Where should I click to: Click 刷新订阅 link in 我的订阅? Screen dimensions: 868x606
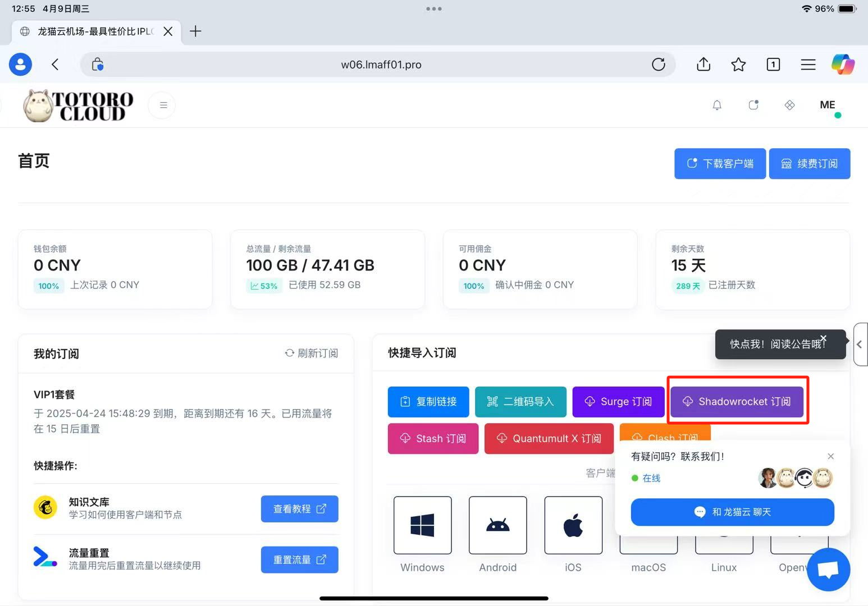tap(312, 353)
